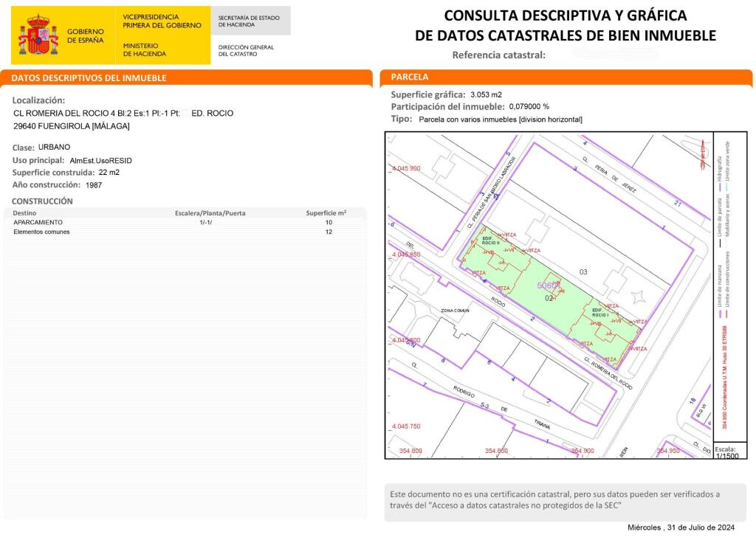The height and width of the screenshot is (540, 756).
Task: Click 'Superficie m²' column header
Action: point(326,213)
